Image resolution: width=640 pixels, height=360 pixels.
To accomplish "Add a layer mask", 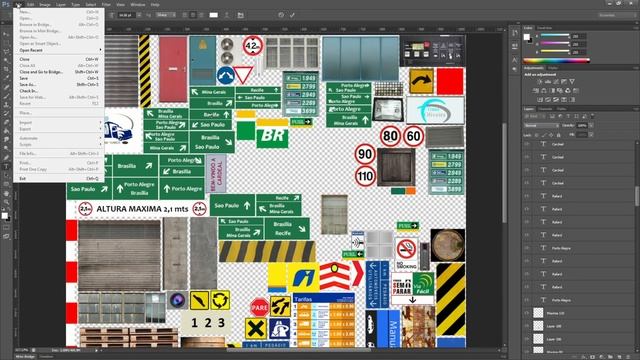I will 592,357.
